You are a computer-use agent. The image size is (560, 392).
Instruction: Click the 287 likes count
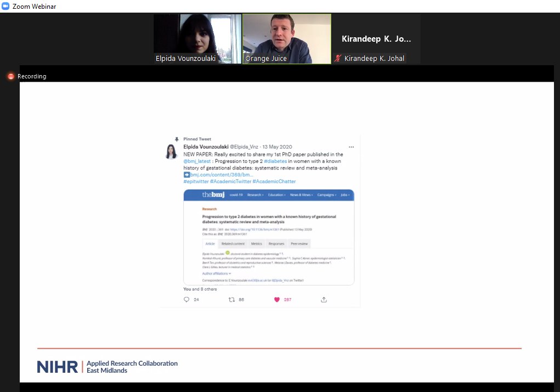point(287,299)
